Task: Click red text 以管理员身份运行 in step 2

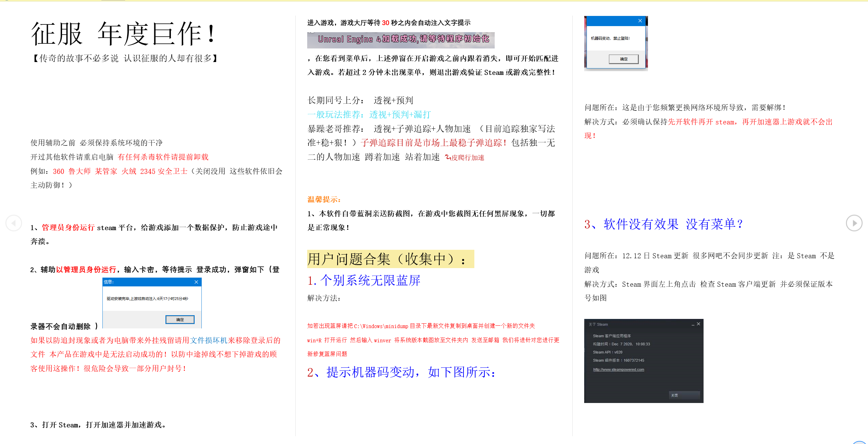Action: (x=86, y=269)
